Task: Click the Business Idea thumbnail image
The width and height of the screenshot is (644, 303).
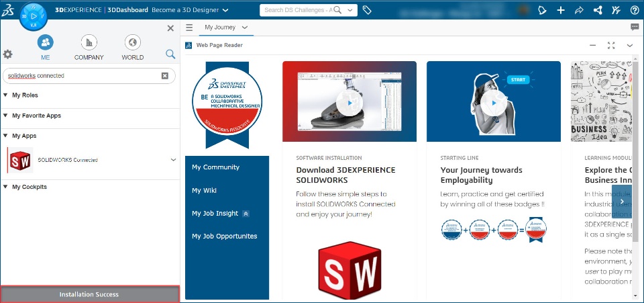Action: coord(602,101)
